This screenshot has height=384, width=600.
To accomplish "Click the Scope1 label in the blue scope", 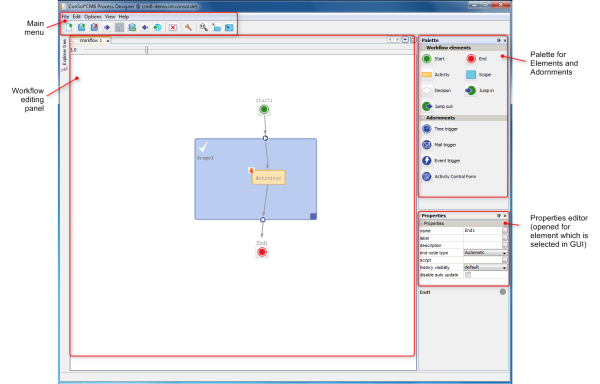I will click(205, 158).
